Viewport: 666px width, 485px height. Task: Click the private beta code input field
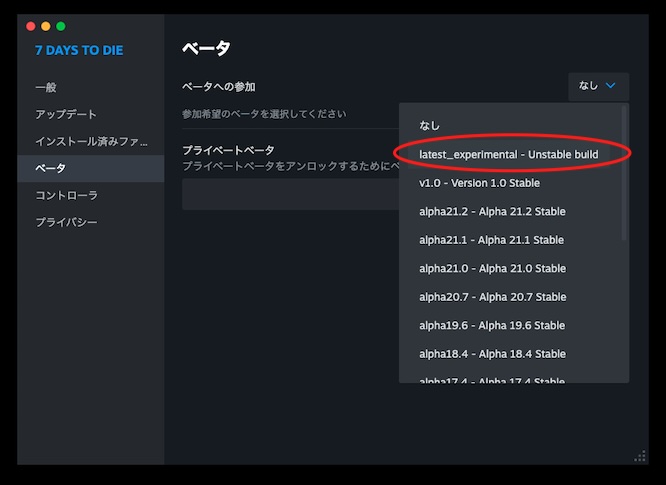pos(290,195)
